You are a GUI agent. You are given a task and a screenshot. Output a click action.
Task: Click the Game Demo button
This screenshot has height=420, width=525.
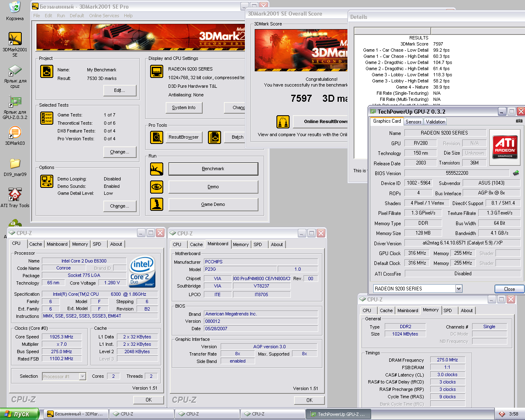coord(213,204)
